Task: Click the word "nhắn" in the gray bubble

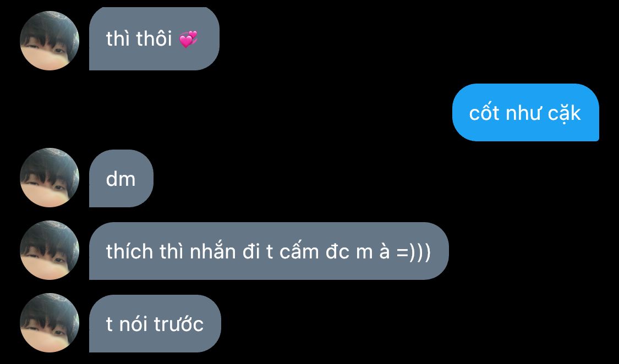Action: (x=213, y=251)
